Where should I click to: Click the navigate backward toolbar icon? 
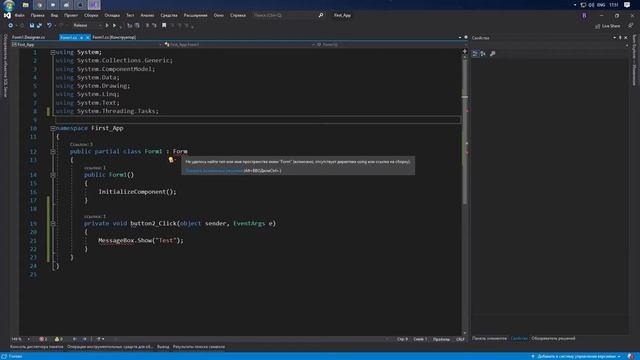tap(11, 25)
